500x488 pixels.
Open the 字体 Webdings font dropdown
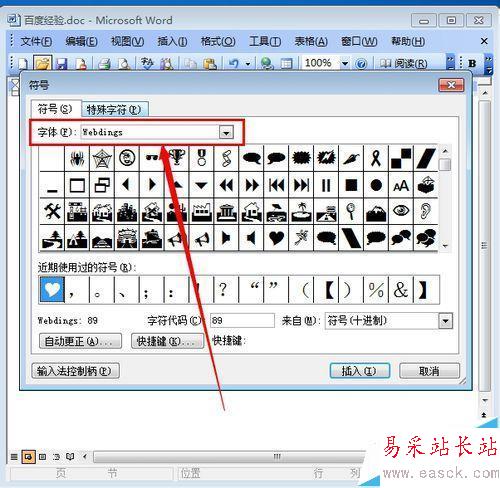pyautogui.click(x=226, y=133)
